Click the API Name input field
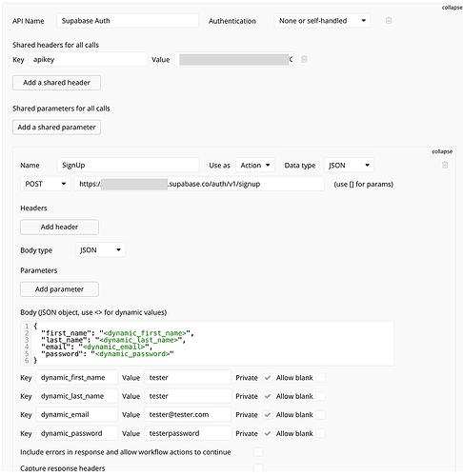This screenshot has height=476, width=463. [128, 21]
